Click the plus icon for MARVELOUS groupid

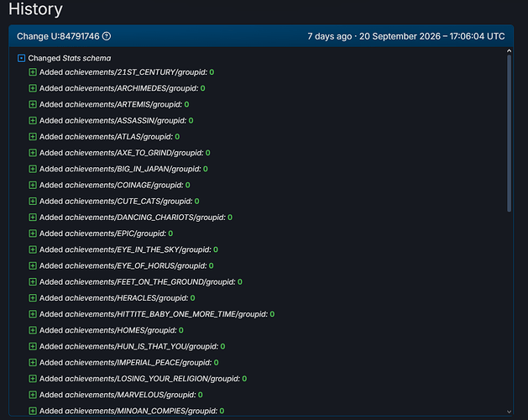pyautogui.click(x=33, y=395)
